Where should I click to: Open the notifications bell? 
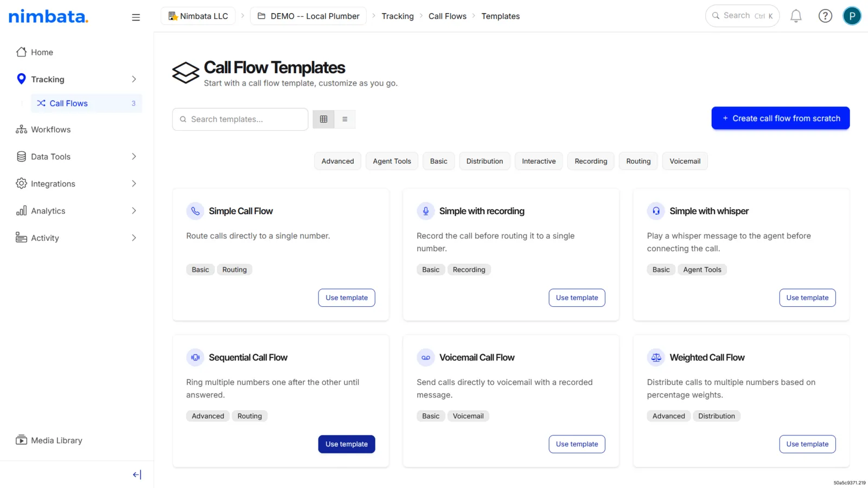pyautogui.click(x=796, y=16)
